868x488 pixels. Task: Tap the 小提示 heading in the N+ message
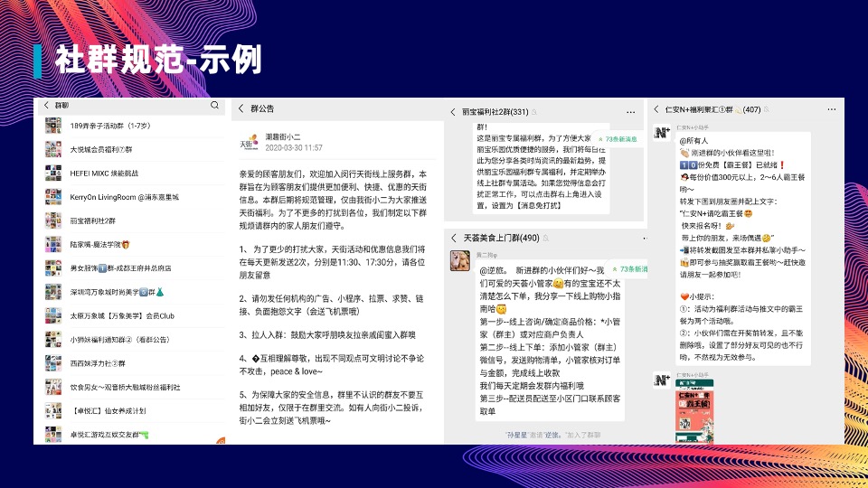tap(697, 296)
